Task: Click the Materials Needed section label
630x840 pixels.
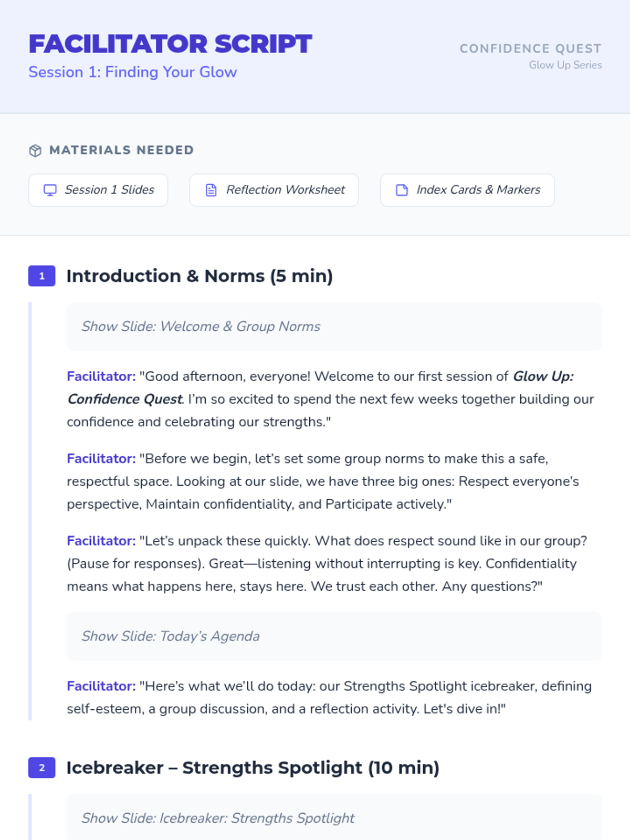Action: click(x=122, y=150)
